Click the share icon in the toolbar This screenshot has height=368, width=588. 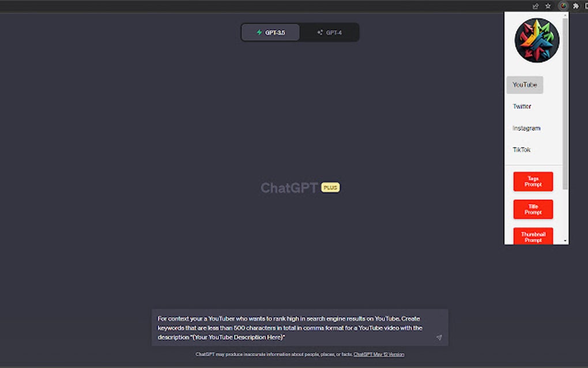(535, 6)
